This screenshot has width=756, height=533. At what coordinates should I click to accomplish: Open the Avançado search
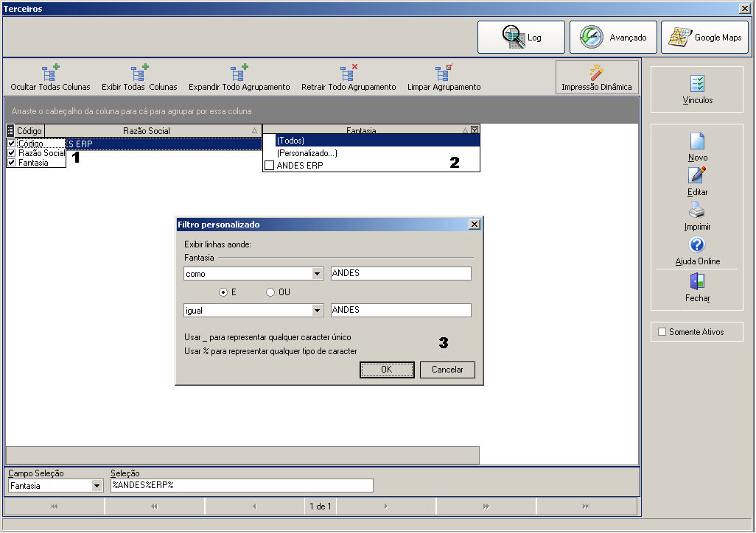tap(613, 37)
